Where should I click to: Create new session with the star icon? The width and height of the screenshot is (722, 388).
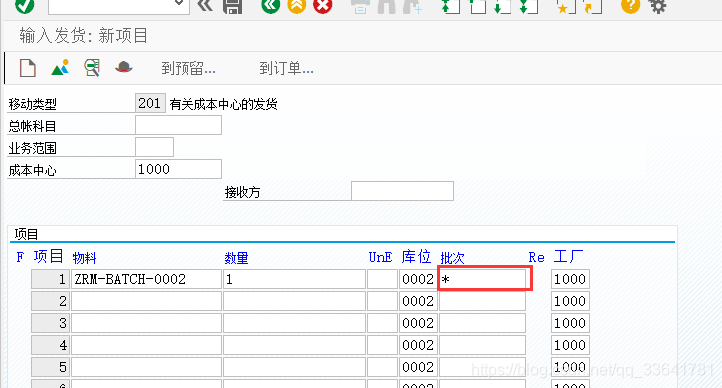566,6
